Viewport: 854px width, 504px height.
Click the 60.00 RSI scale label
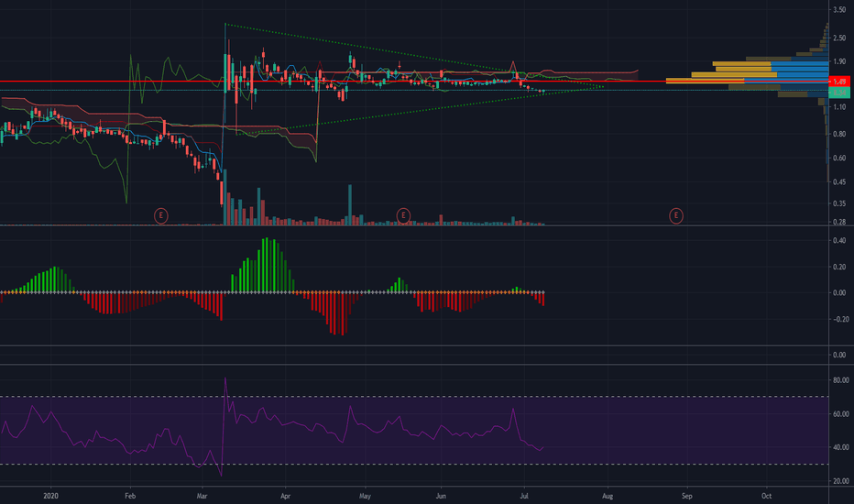(841, 414)
